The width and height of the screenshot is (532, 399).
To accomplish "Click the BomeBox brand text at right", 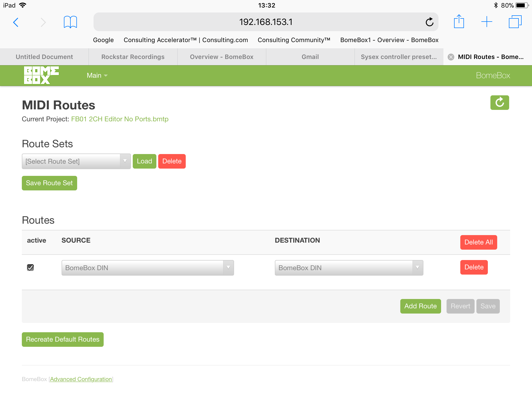I will point(493,75).
